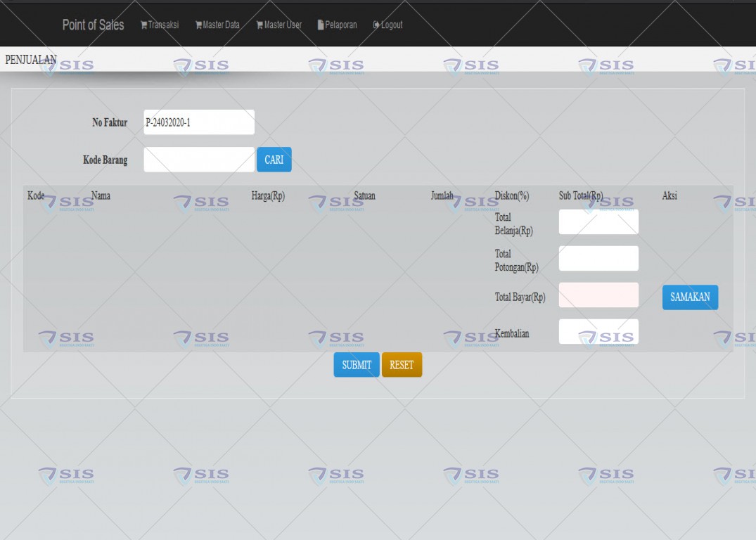Click the Total Potongan(Rp) field
The image size is (756, 540).
598,259
